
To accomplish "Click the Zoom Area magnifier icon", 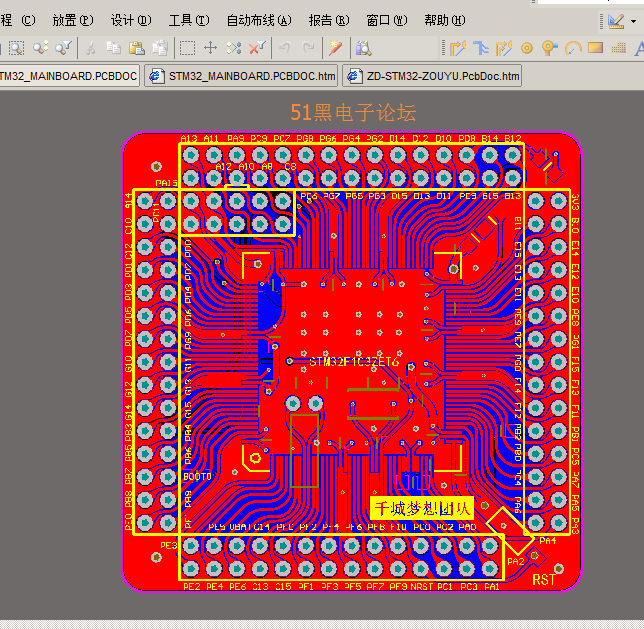I will point(17,47).
